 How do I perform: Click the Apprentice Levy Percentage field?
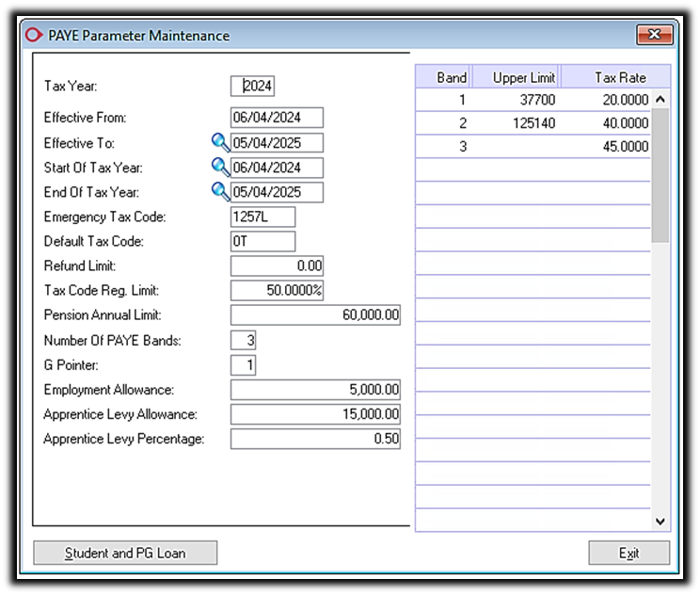coord(315,439)
